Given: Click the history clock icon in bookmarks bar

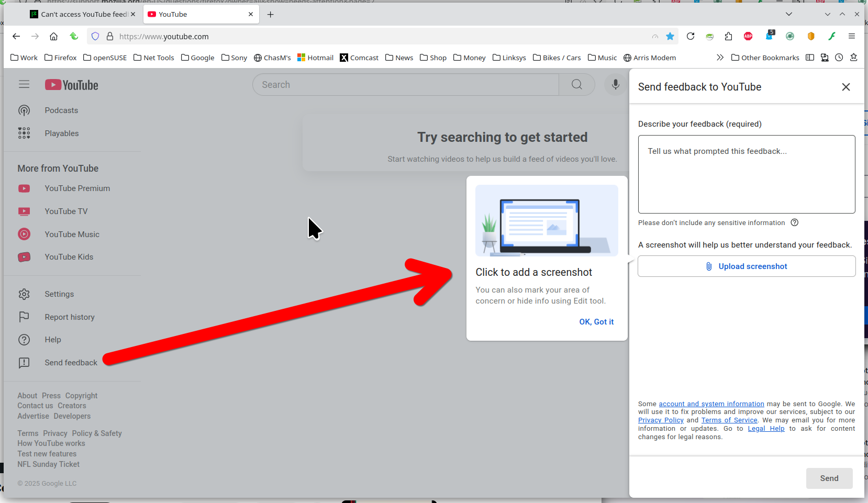Looking at the screenshot, I should 839,58.
